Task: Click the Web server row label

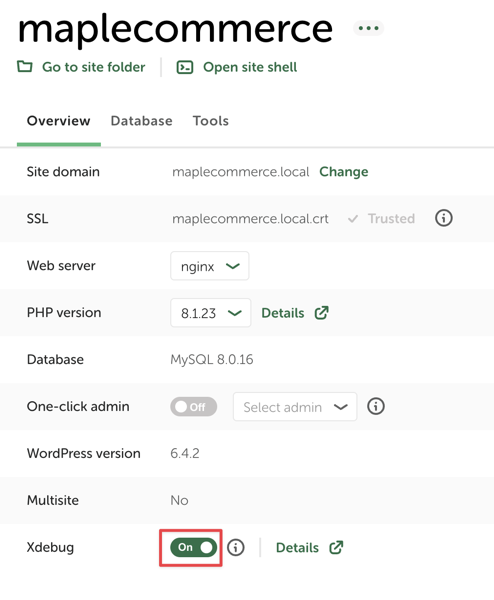Action: 61,266
